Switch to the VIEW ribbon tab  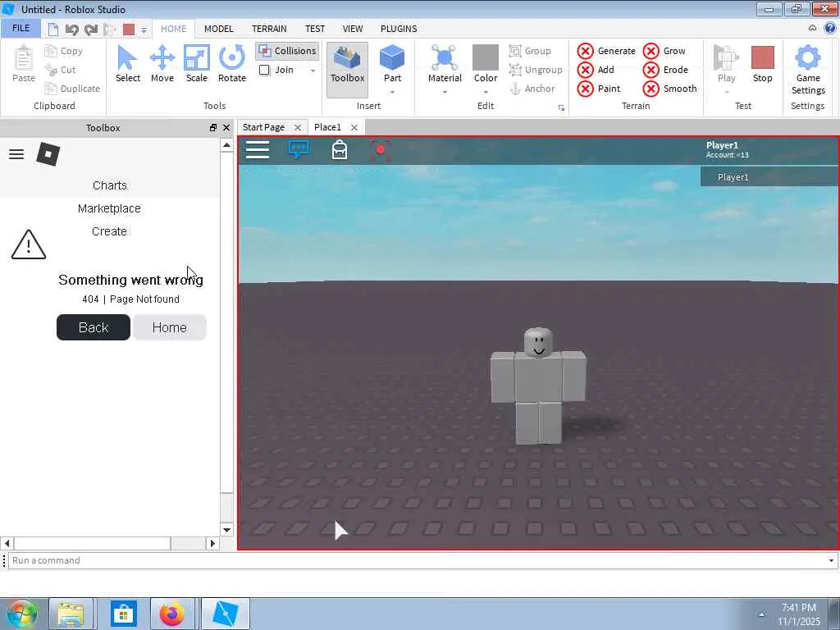point(353,29)
